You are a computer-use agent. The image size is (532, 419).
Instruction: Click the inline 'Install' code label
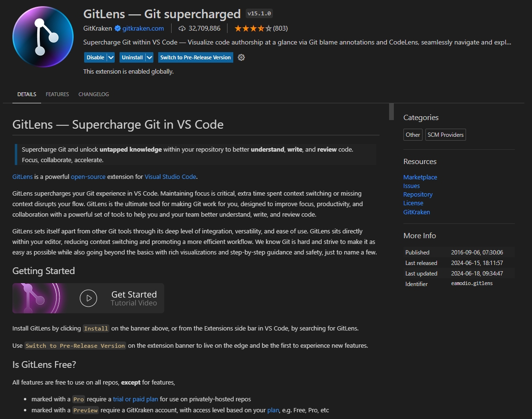96,328
